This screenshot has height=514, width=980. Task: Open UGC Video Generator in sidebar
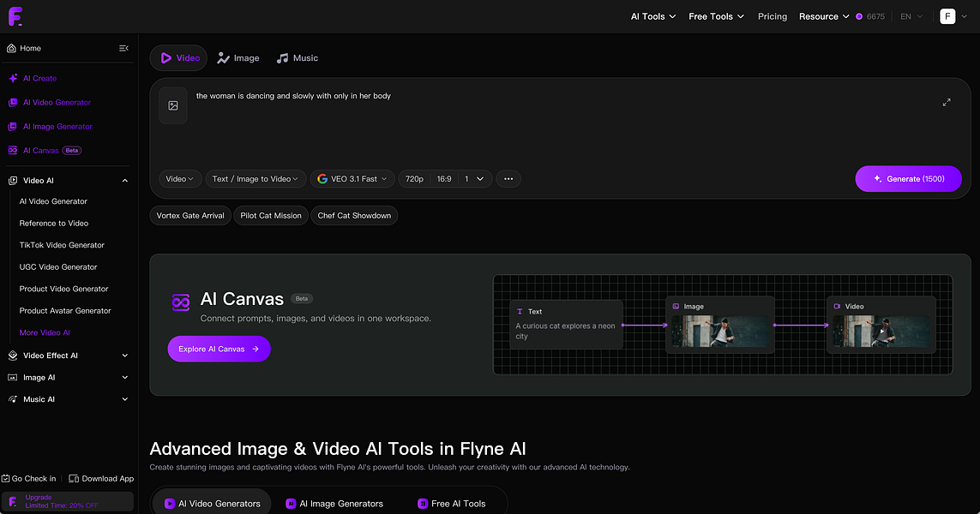point(58,266)
